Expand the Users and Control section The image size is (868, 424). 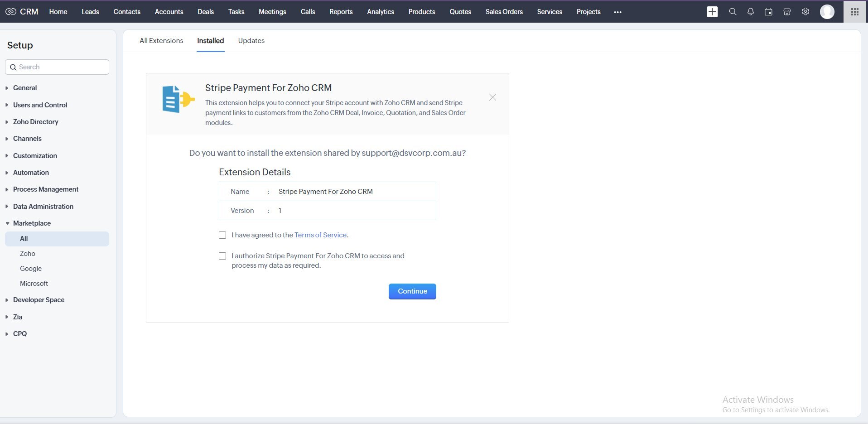40,105
